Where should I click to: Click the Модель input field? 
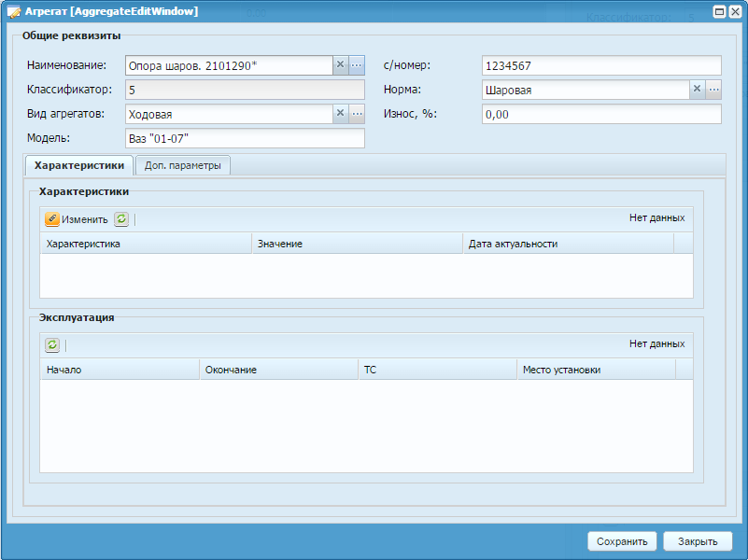coord(245,139)
